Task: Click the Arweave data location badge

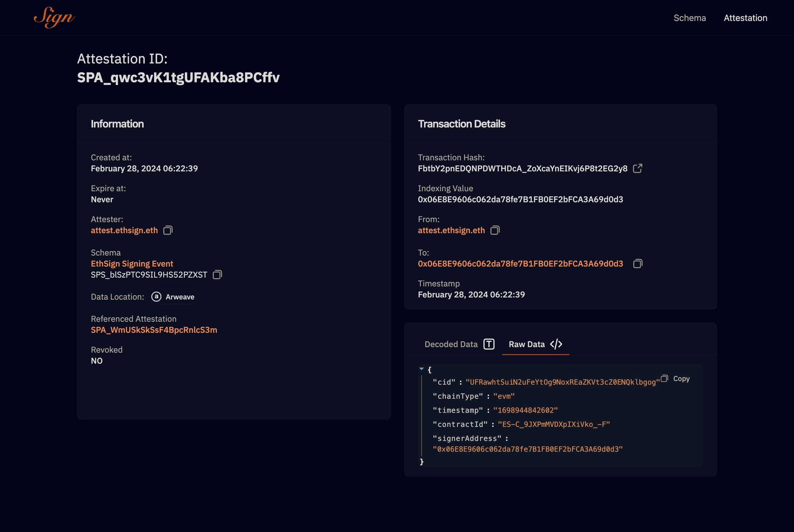Action: pyautogui.click(x=174, y=296)
